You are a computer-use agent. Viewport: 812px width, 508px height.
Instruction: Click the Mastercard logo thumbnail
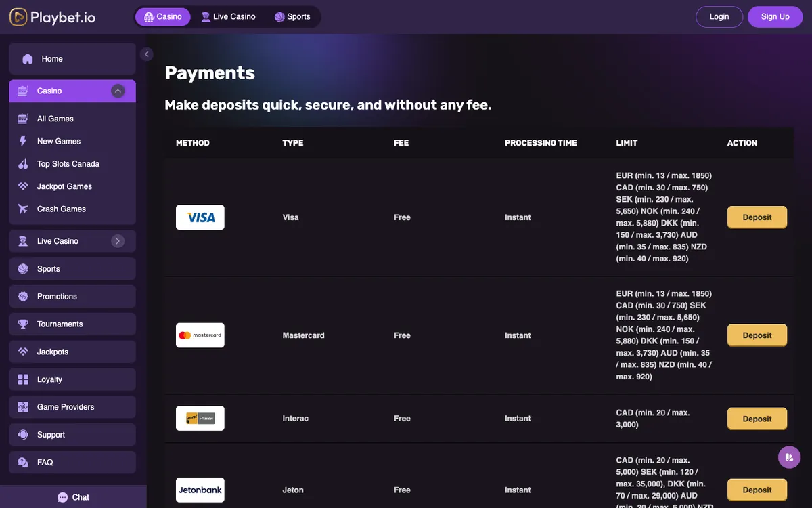point(200,335)
